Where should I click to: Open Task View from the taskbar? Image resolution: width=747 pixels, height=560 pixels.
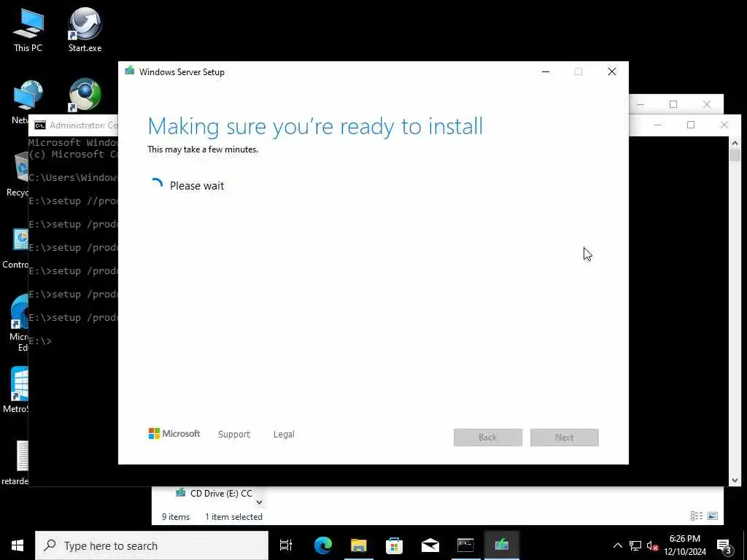point(286,545)
